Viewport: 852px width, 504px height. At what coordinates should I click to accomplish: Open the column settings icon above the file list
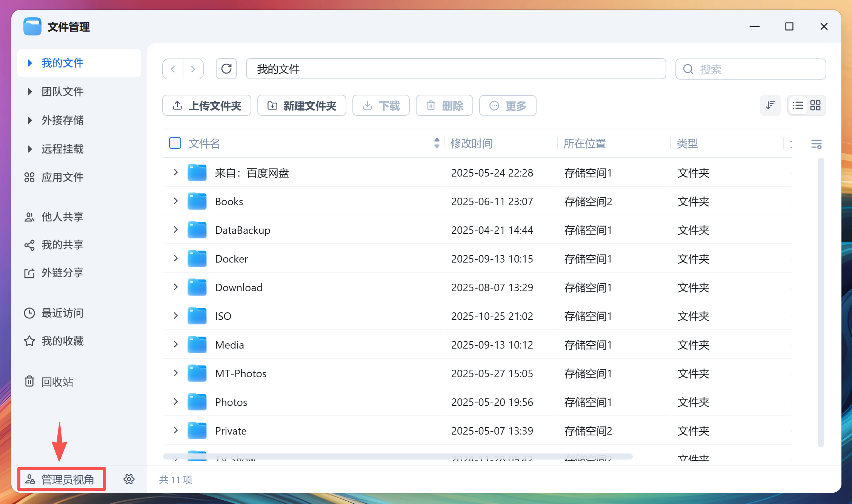[817, 144]
